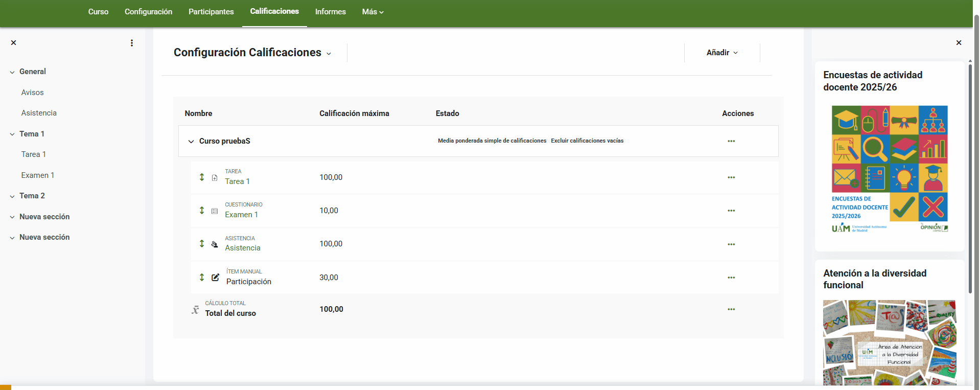Open actions menu for Curso pruebaS
This screenshot has height=390, width=980.
tap(731, 141)
